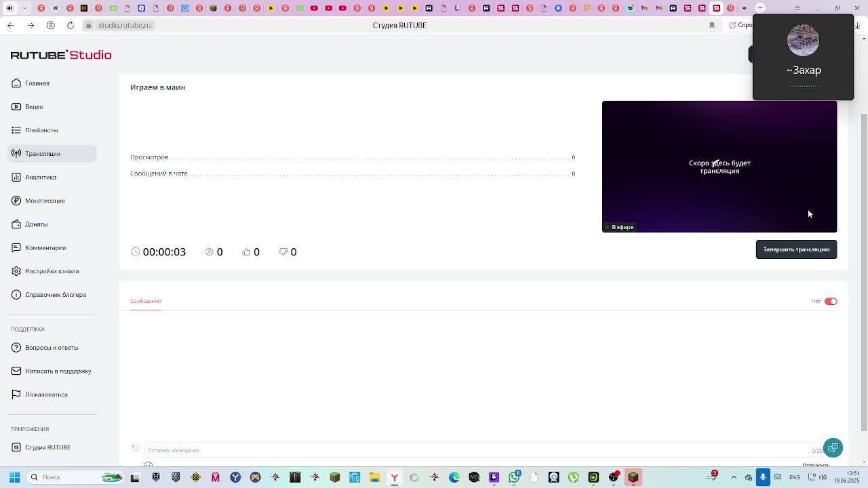Click the dislikes thumbs-down counter
Screen dimensions: 868x488
[x=288, y=252]
